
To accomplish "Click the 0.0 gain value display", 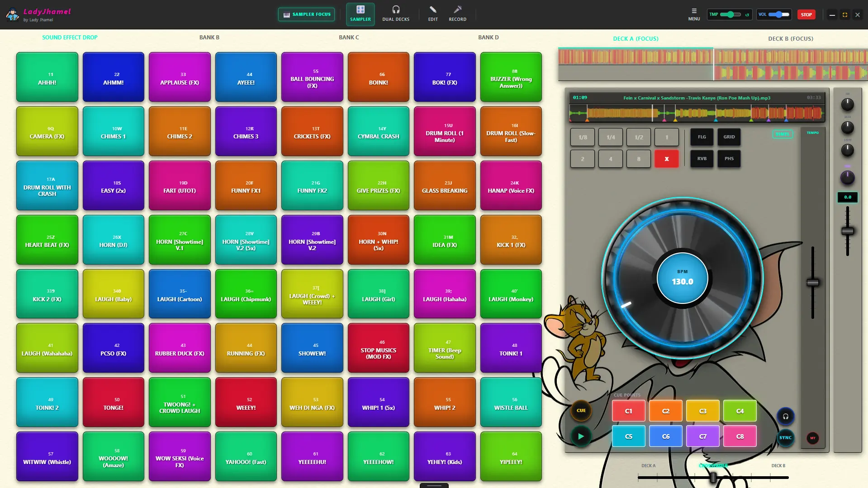I will click(847, 197).
